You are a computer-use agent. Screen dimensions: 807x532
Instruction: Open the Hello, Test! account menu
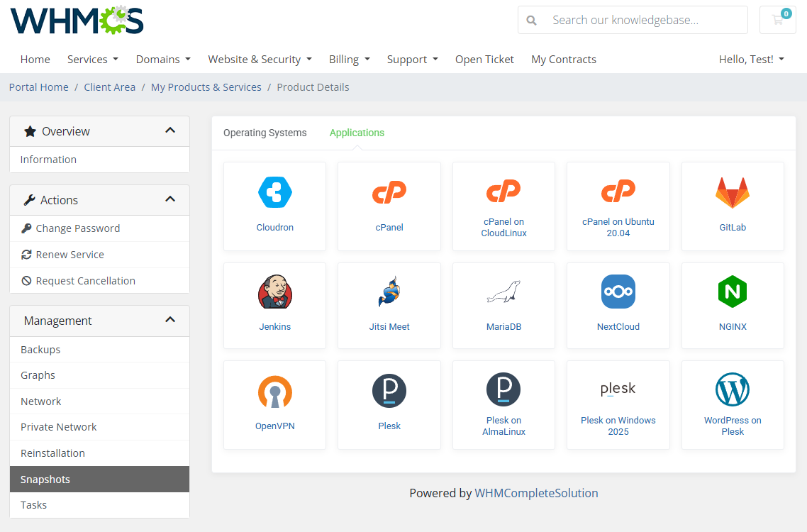point(751,60)
